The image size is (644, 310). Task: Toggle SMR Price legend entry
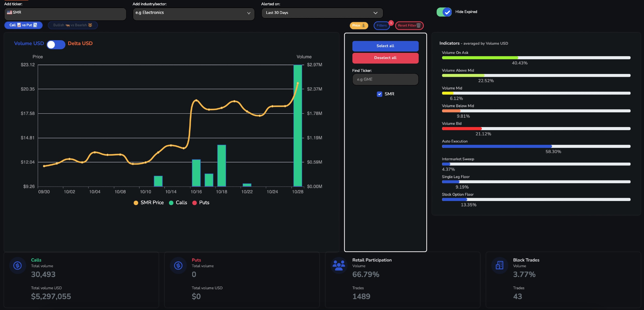tap(149, 203)
